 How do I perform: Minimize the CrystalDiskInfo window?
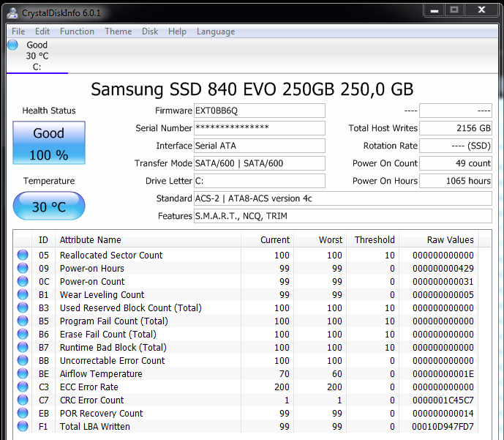435,10
